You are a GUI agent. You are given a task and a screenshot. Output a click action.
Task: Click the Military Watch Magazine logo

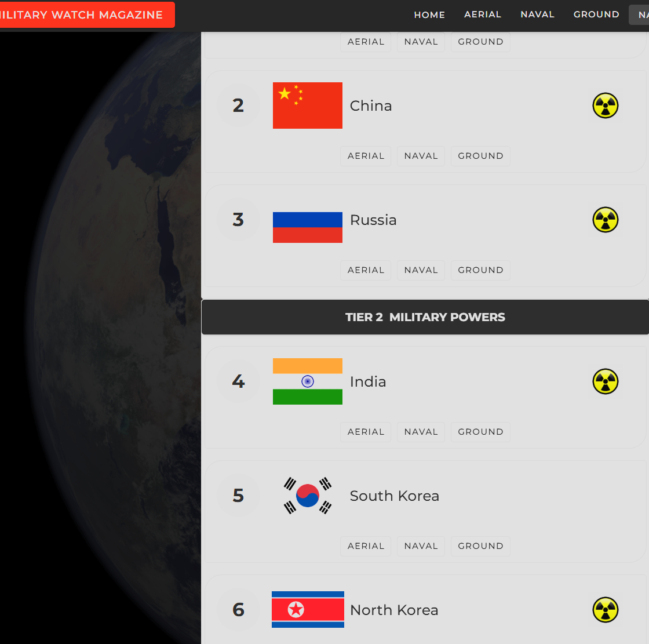click(86, 15)
